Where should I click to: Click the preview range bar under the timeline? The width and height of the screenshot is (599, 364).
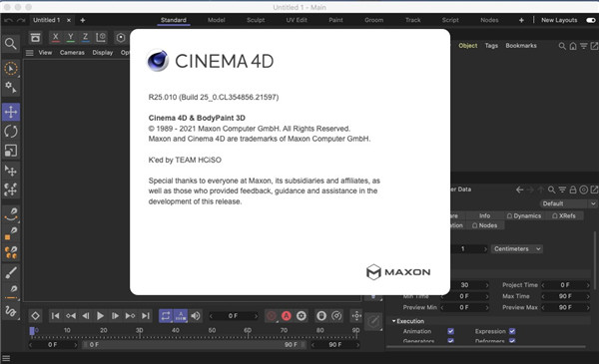[x=195, y=345]
